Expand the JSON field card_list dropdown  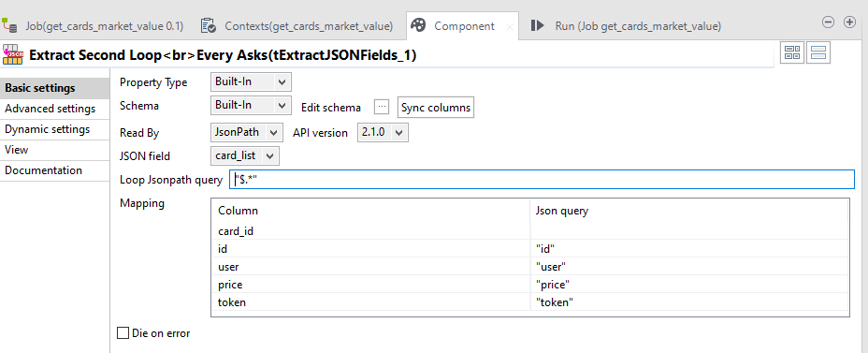coord(245,155)
